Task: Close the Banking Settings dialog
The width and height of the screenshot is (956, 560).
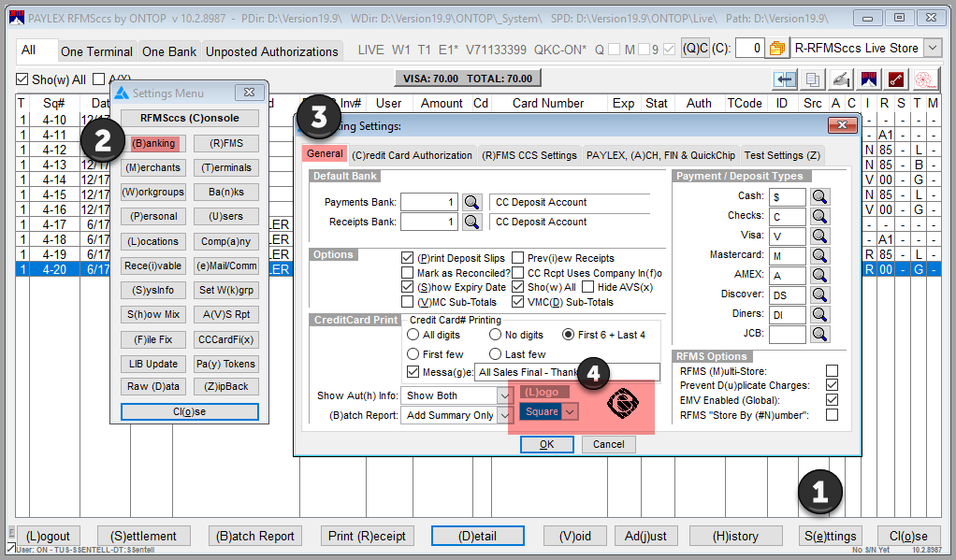Action: click(x=842, y=125)
